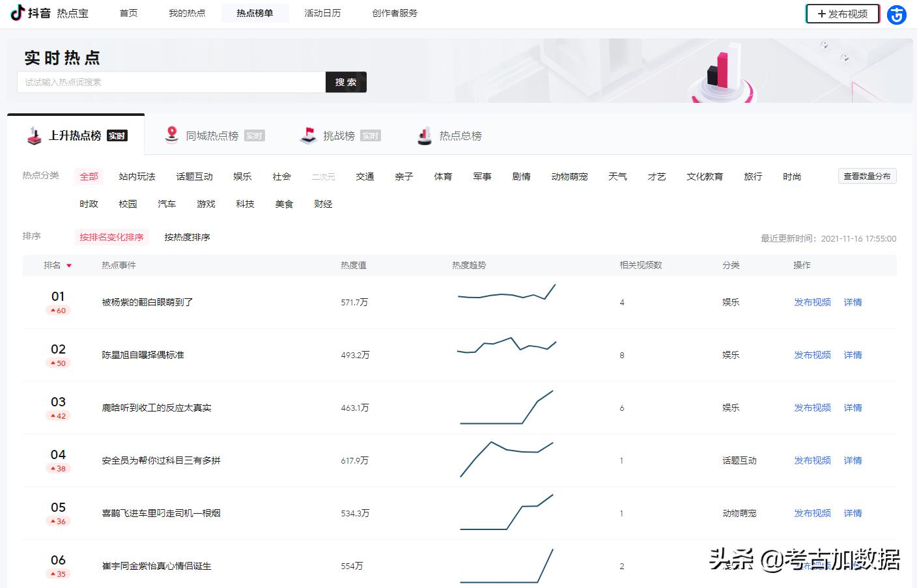Toggle the rank column sort arrow
Screen dimensions: 917x588
click(x=69, y=266)
